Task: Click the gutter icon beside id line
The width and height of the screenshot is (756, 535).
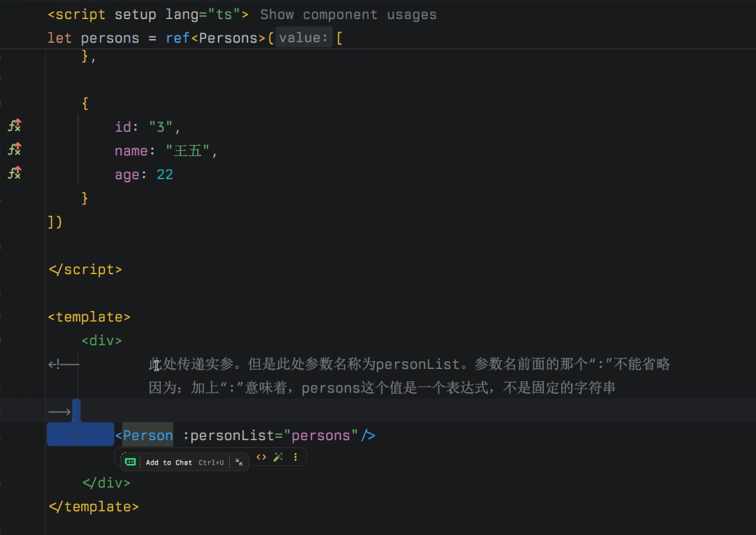Action: click(14, 125)
